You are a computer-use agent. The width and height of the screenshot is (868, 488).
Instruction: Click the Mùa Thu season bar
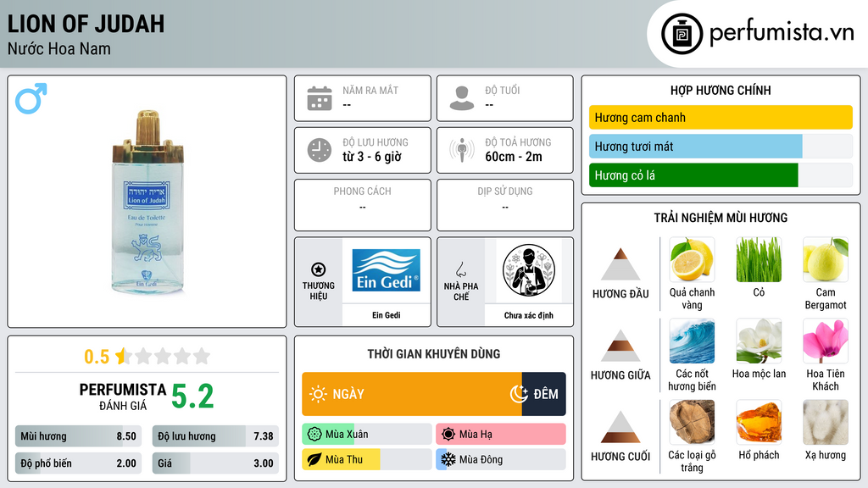pos(367,460)
